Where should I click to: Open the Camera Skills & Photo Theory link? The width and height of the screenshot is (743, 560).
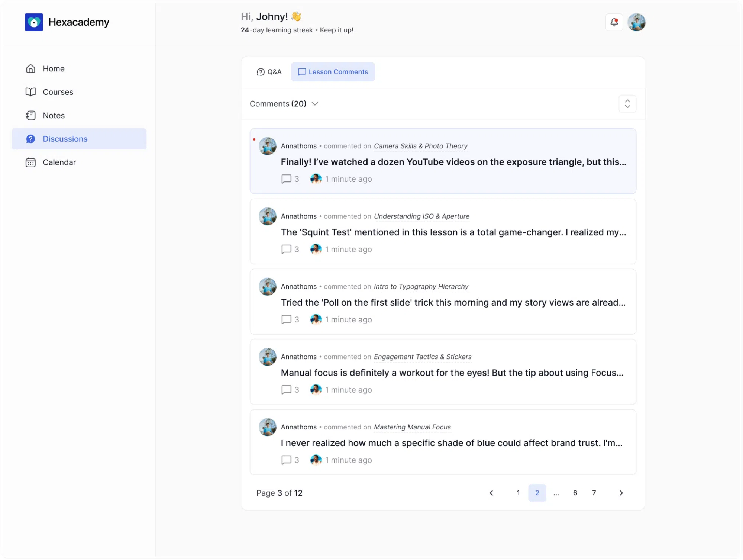tap(420, 146)
